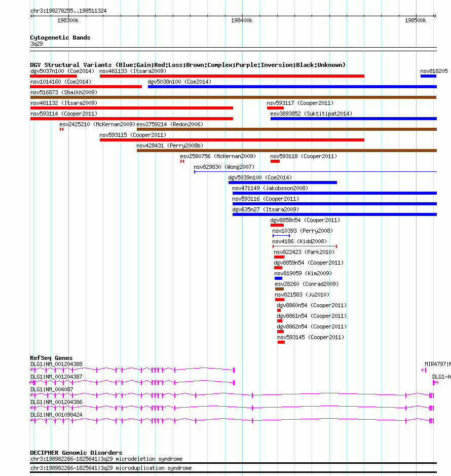Click dgv8862n54 (Cooper2011) label

click(311, 326)
